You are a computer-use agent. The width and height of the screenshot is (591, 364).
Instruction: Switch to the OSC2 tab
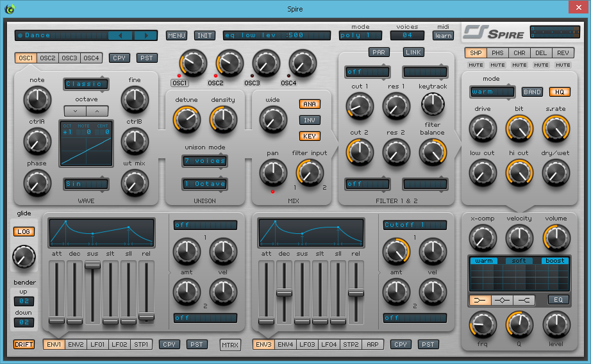coord(47,58)
